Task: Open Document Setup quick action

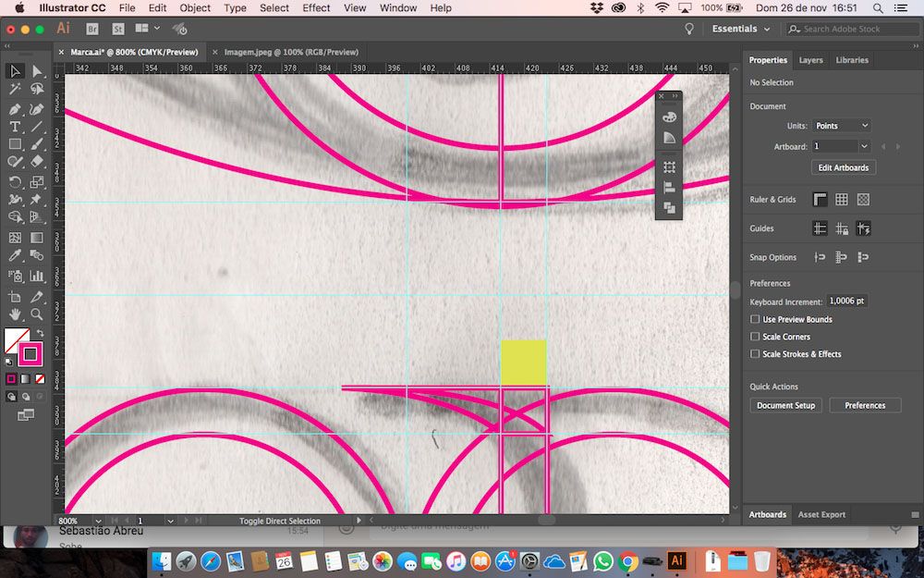Action: [x=785, y=406]
